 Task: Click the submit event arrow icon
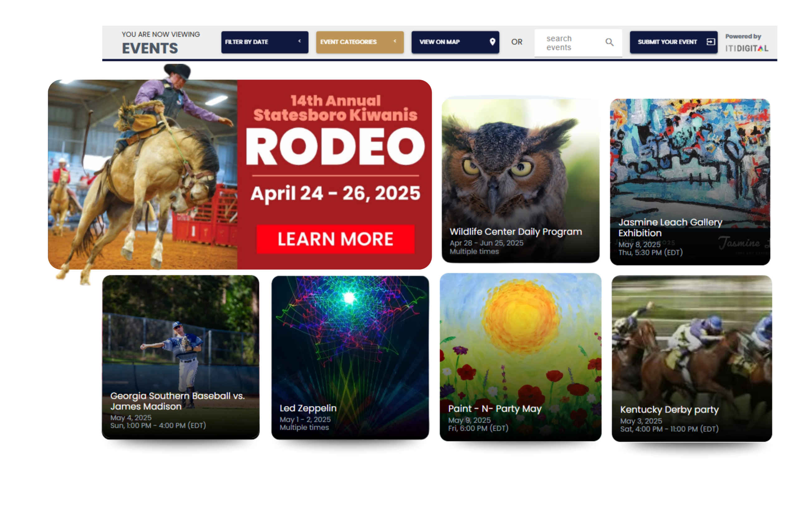[x=710, y=42]
